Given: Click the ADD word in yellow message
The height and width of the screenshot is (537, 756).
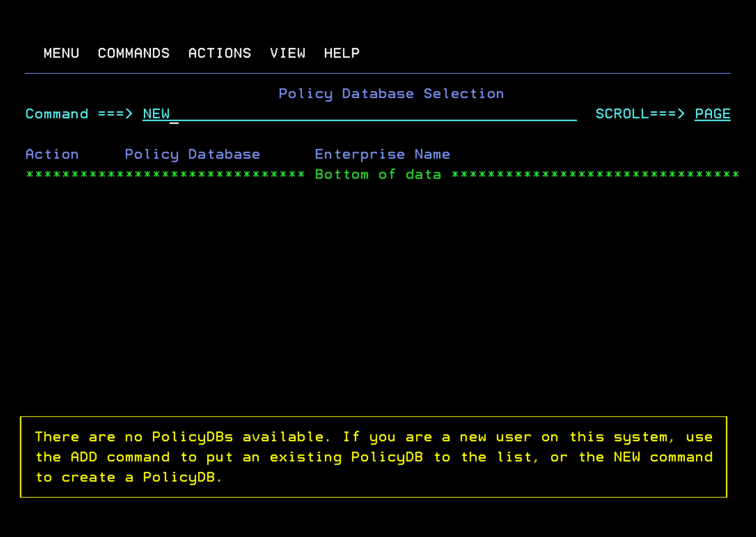Looking at the screenshot, I should [84, 457].
